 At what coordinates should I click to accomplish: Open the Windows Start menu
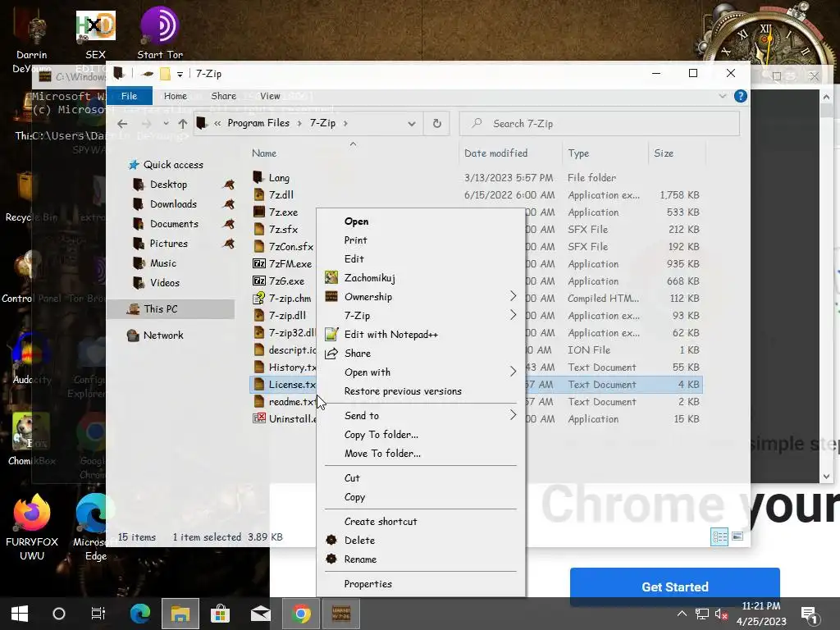[x=20, y=614]
